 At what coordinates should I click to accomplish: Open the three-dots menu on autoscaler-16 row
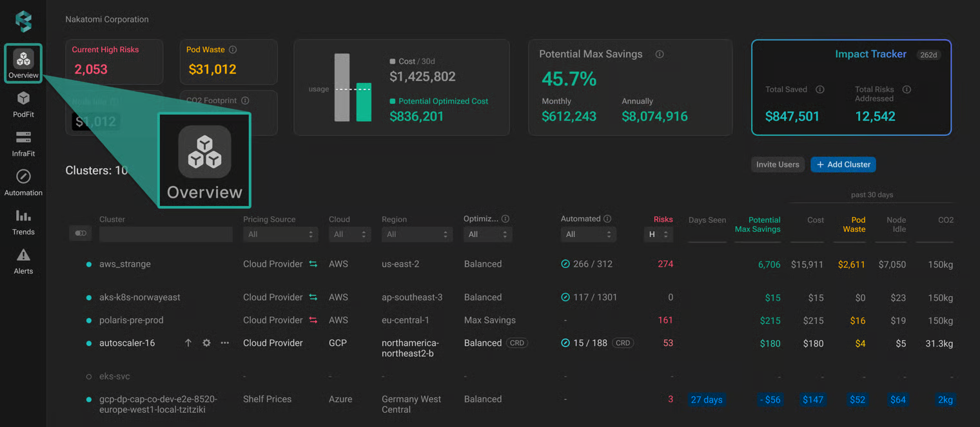click(x=225, y=343)
